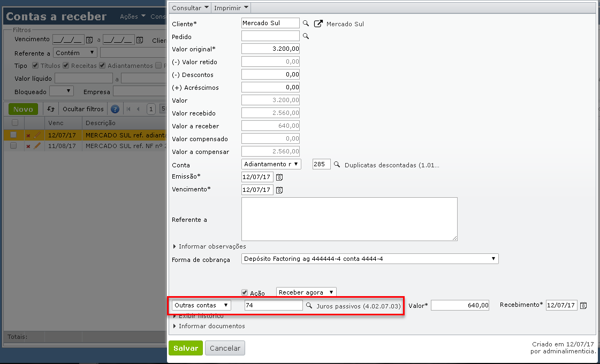Click the green Novo button
Viewport: 600px width, 364px height.
[24, 109]
